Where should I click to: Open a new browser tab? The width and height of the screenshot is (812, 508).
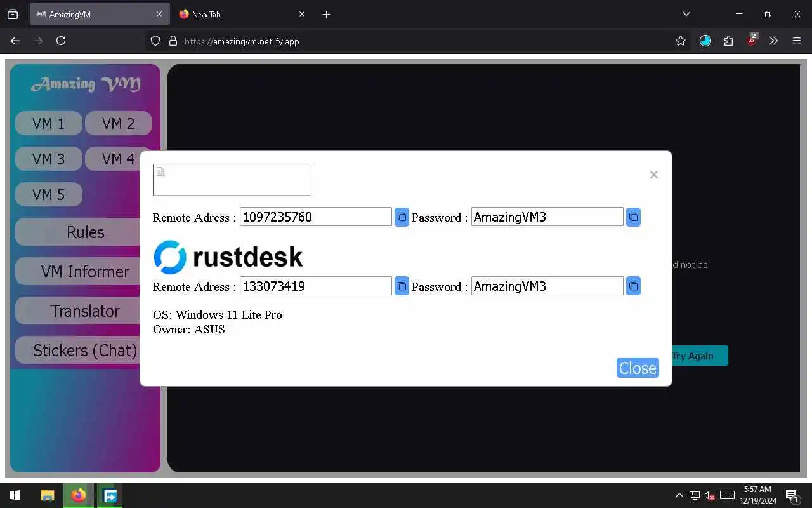[326, 14]
